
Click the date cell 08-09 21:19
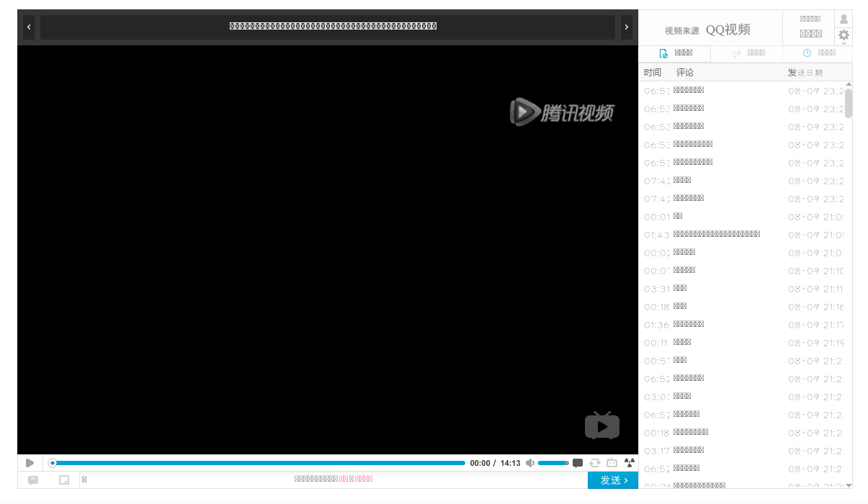point(815,343)
